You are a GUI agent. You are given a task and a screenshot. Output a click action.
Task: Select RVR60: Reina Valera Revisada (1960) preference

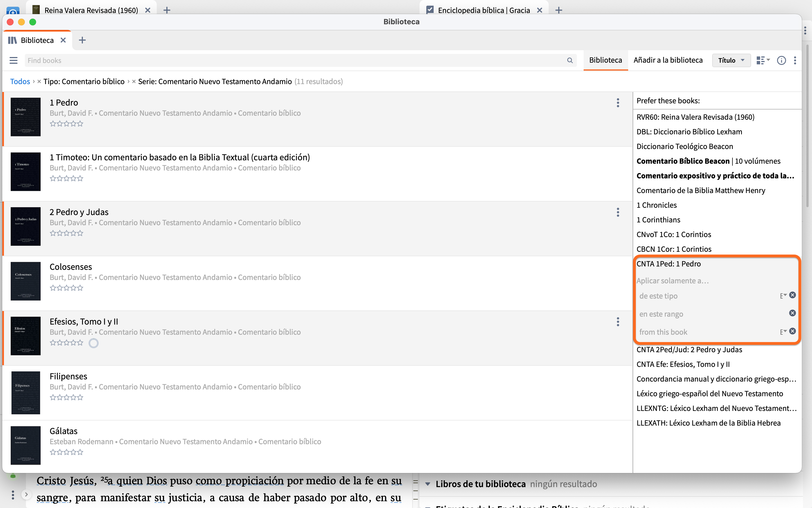click(695, 117)
